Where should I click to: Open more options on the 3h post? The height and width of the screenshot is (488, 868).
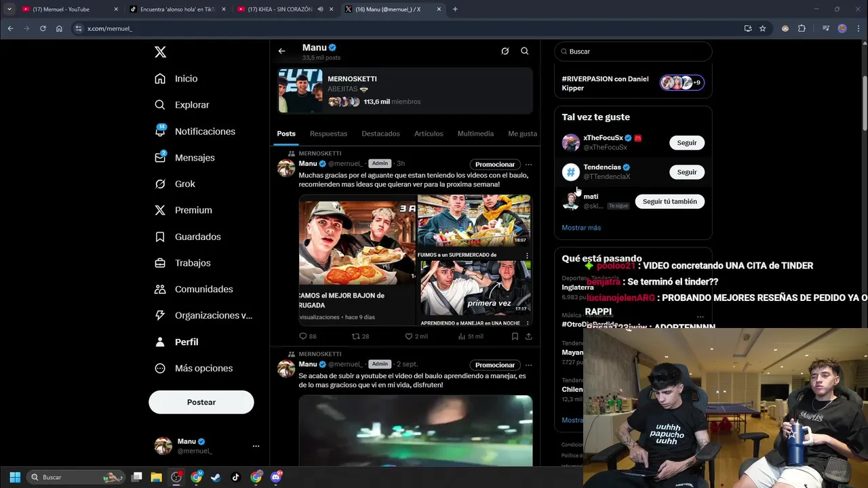(528, 164)
